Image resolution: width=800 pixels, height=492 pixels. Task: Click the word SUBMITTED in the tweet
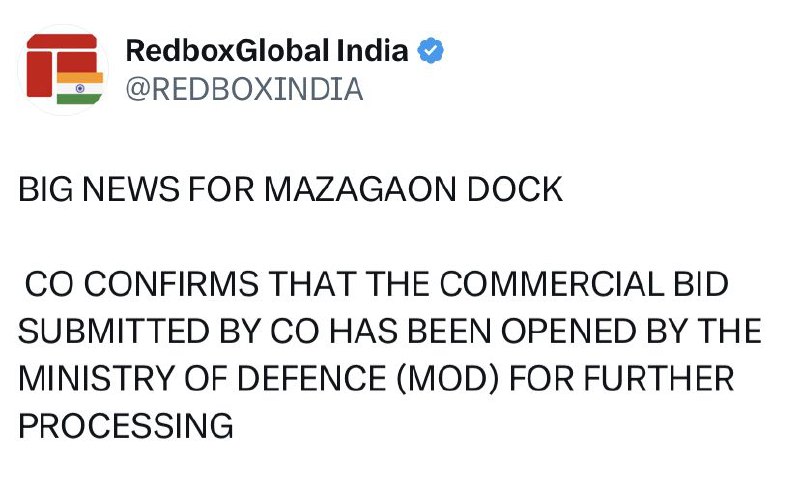coord(114,331)
